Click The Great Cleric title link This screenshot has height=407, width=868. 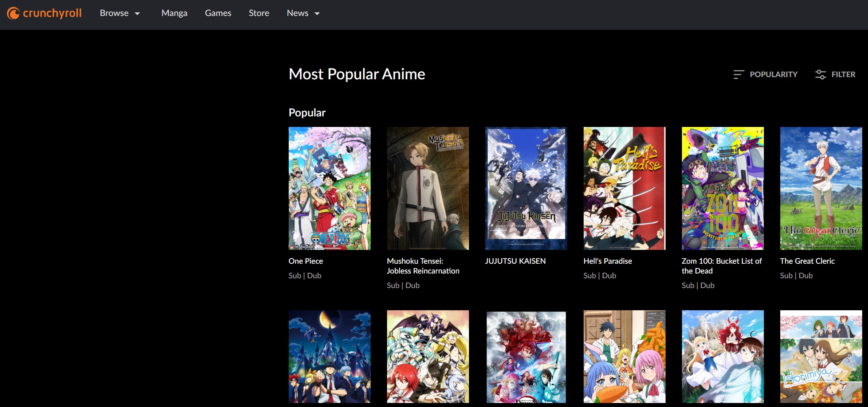(x=807, y=261)
